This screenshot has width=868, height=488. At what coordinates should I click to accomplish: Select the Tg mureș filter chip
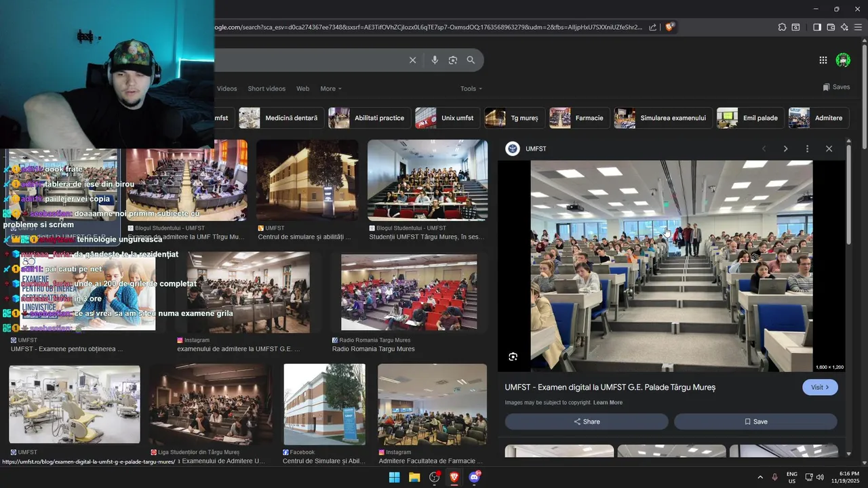pyautogui.click(x=513, y=118)
